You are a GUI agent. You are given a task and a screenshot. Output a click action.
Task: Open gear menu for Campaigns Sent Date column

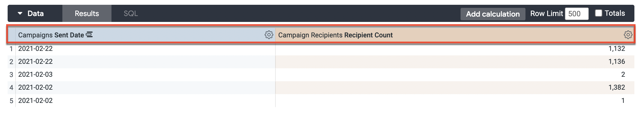click(x=269, y=35)
